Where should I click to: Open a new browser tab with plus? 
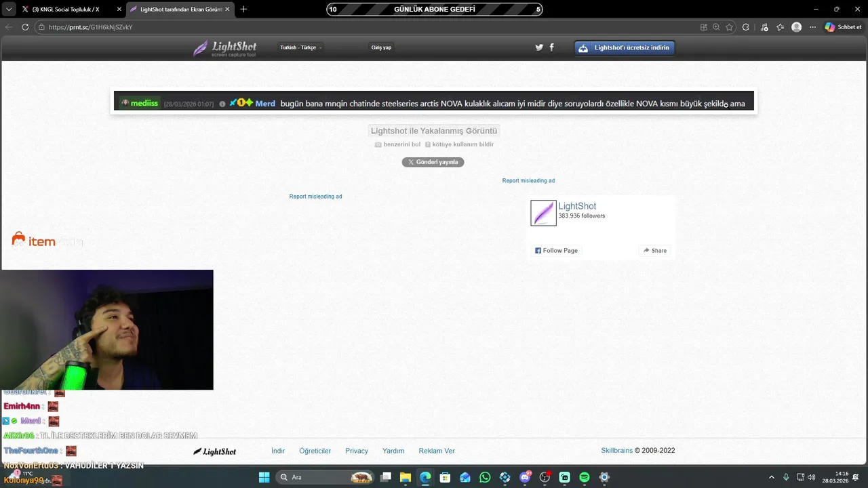pos(243,9)
